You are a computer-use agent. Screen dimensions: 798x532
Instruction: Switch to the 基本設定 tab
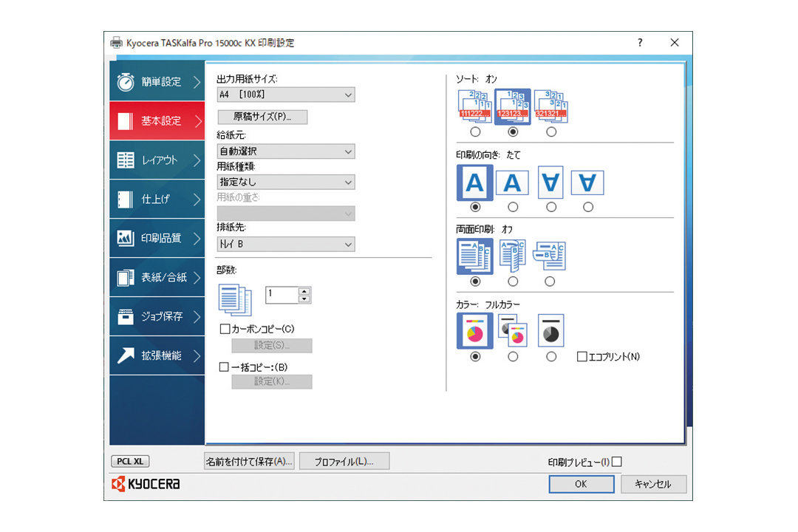[157, 120]
